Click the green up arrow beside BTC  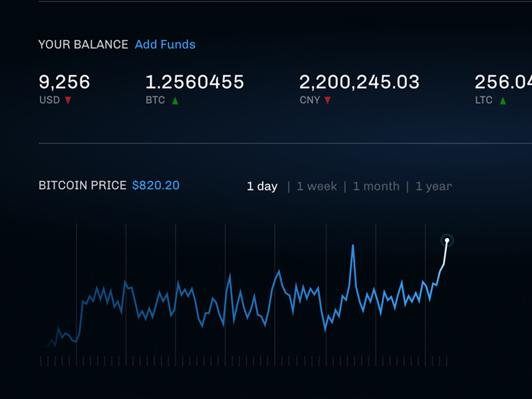tap(175, 100)
